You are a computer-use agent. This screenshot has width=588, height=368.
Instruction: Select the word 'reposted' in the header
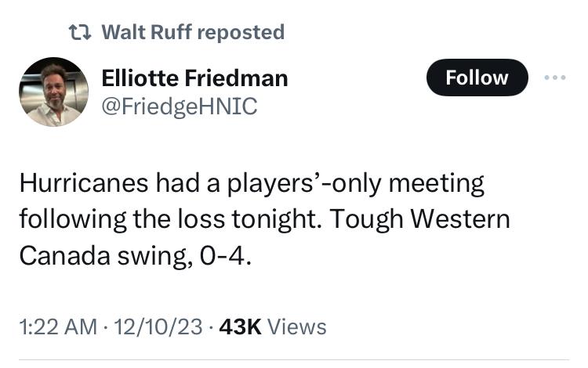point(241,33)
